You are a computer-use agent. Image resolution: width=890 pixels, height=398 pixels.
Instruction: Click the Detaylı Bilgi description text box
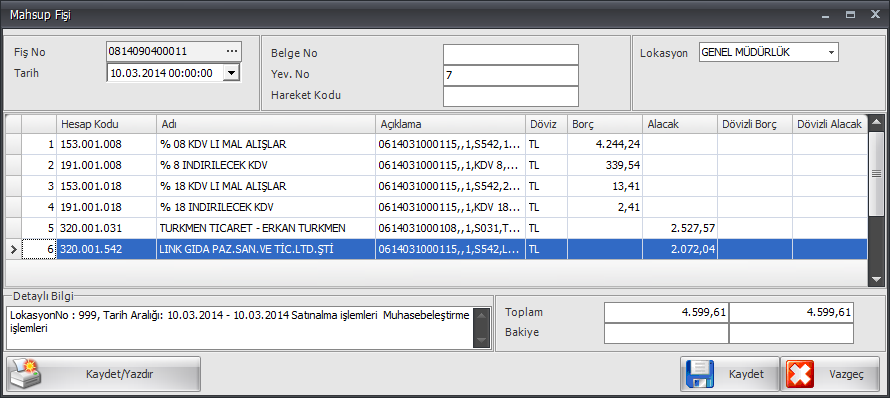click(240, 328)
